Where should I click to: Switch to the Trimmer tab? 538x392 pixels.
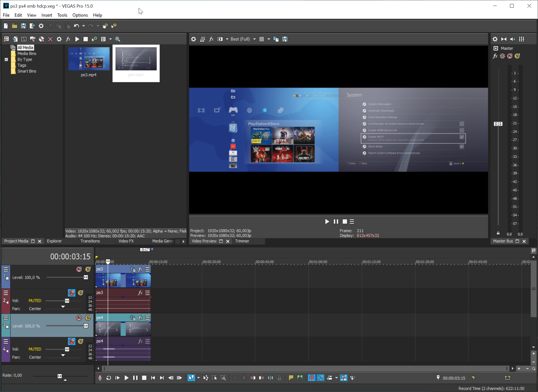(x=242, y=241)
